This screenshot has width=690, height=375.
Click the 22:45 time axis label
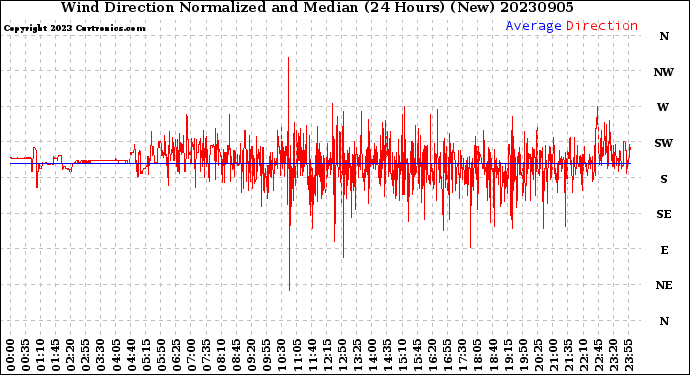click(598, 355)
